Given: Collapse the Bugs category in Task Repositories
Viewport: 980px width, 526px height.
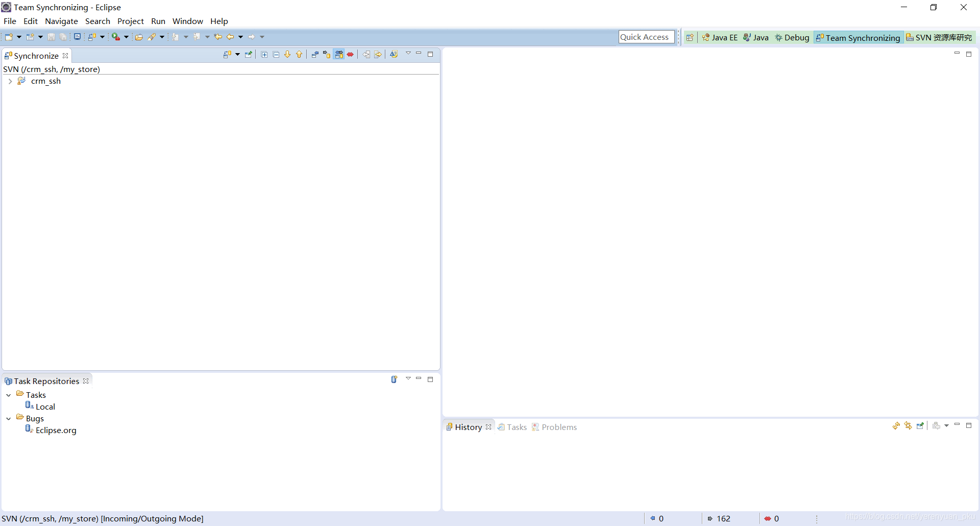Looking at the screenshot, I should click(x=9, y=419).
